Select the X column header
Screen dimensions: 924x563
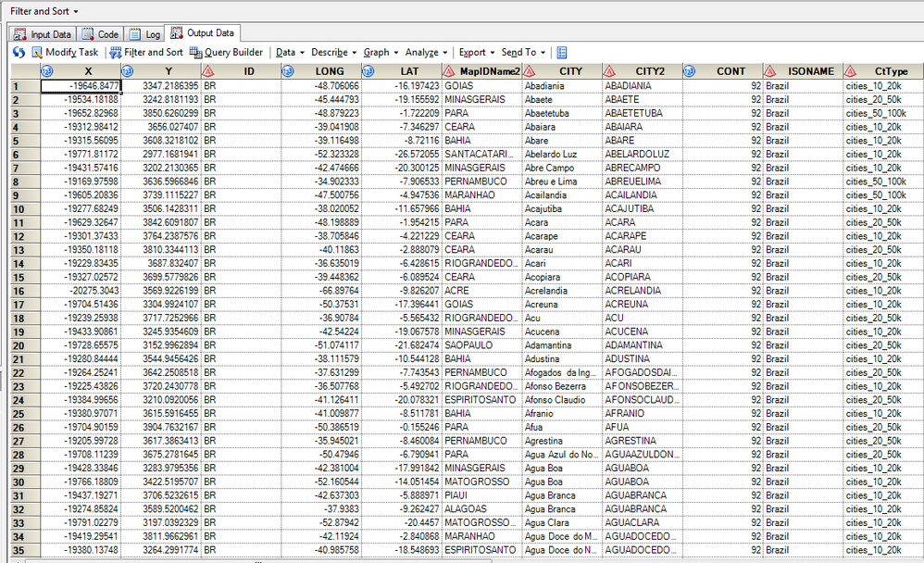[81, 71]
